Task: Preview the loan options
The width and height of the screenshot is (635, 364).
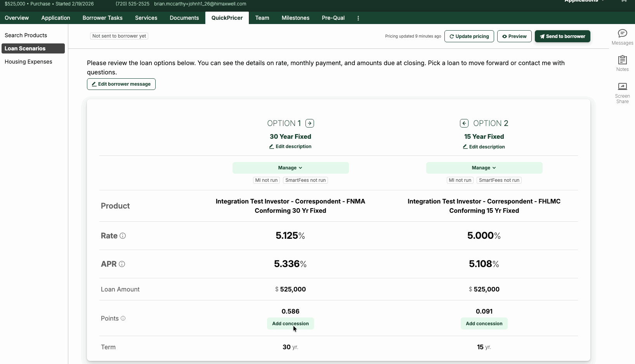Action: point(514,36)
